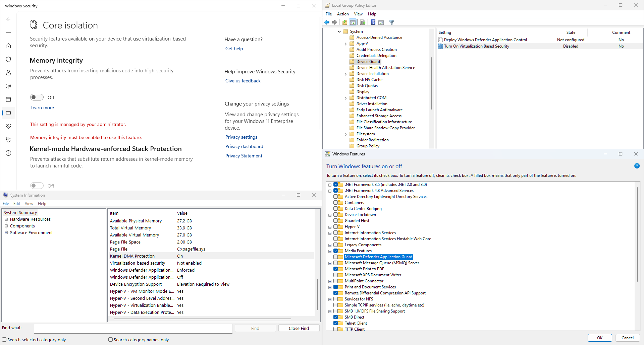This screenshot has width=644, height=345.
Task: Check the Hyper-V feature checkbox
Action: coord(336,227)
